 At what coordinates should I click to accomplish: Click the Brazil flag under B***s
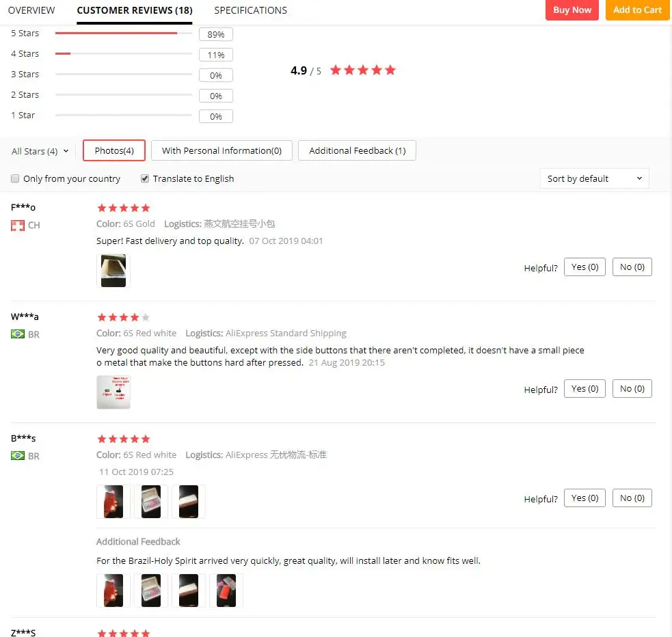[18, 456]
